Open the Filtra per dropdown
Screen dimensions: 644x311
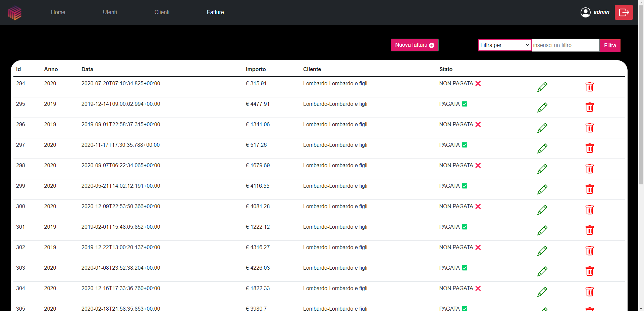coord(504,45)
